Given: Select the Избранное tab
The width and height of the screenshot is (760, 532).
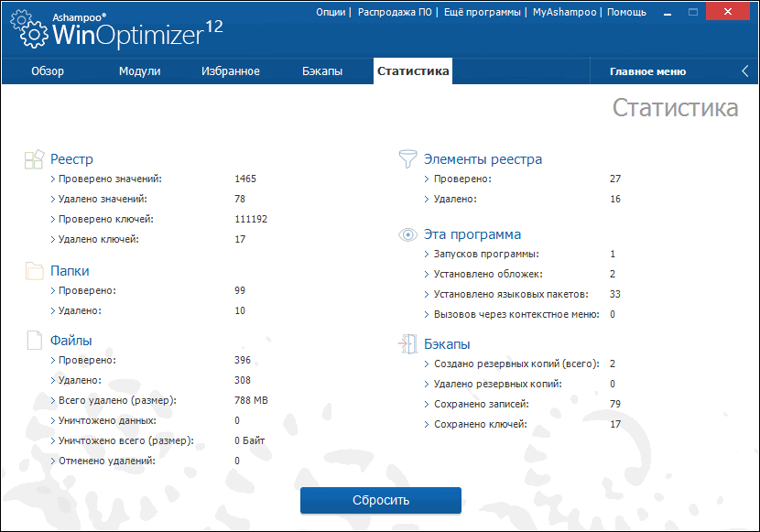Looking at the screenshot, I should 231,71.
